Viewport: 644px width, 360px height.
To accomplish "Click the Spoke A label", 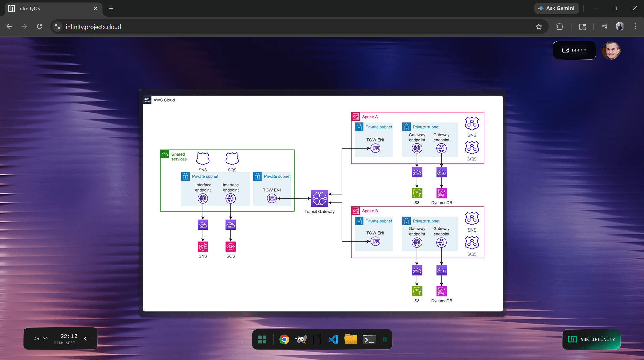I will pos(370,117).
